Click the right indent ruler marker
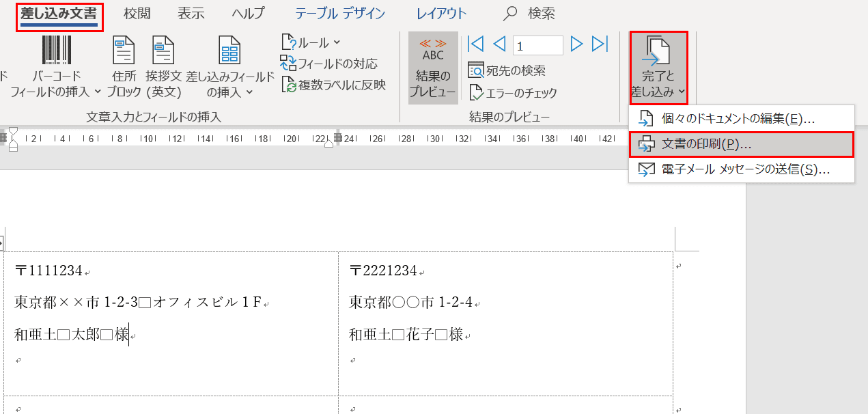 (x=328, y=143)
